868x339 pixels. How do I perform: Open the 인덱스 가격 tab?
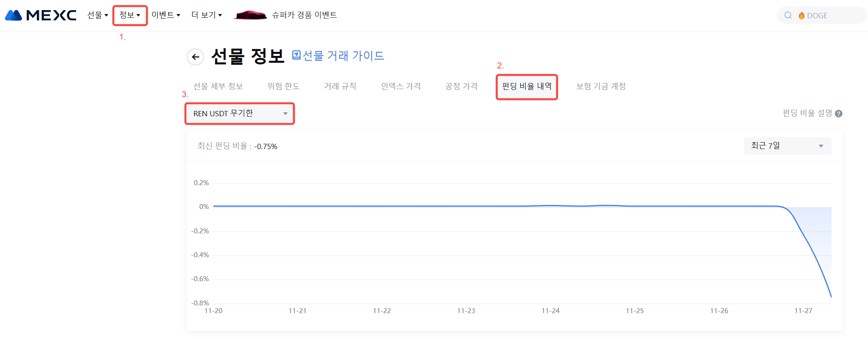[401, 86]
